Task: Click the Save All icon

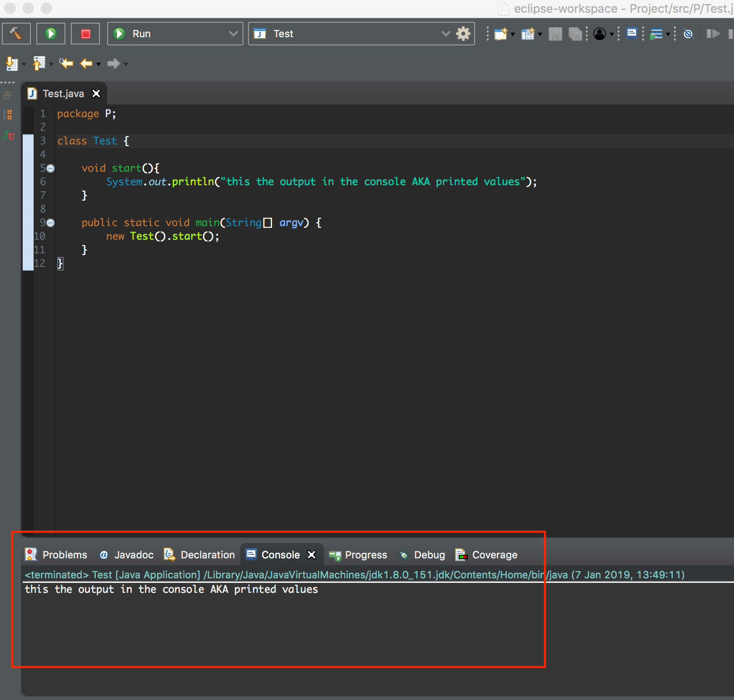Action: pos(575,34)
